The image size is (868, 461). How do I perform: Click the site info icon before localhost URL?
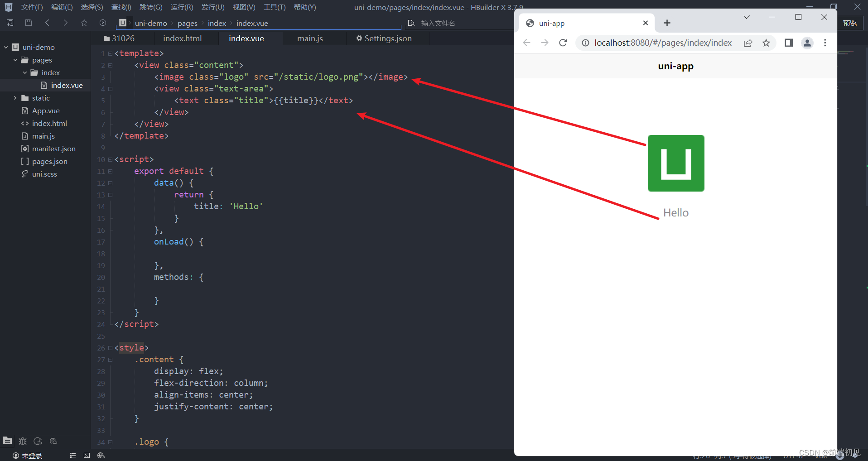tap(585, 43)
